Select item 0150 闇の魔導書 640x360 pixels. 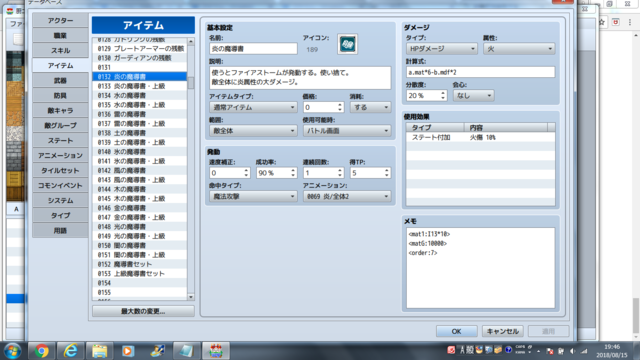click(140, 246)
